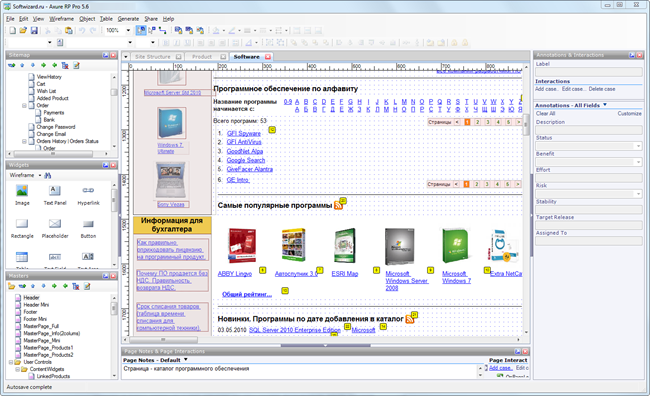Click the Windows 7 box thumbnail on canvas

coord(171,123)
